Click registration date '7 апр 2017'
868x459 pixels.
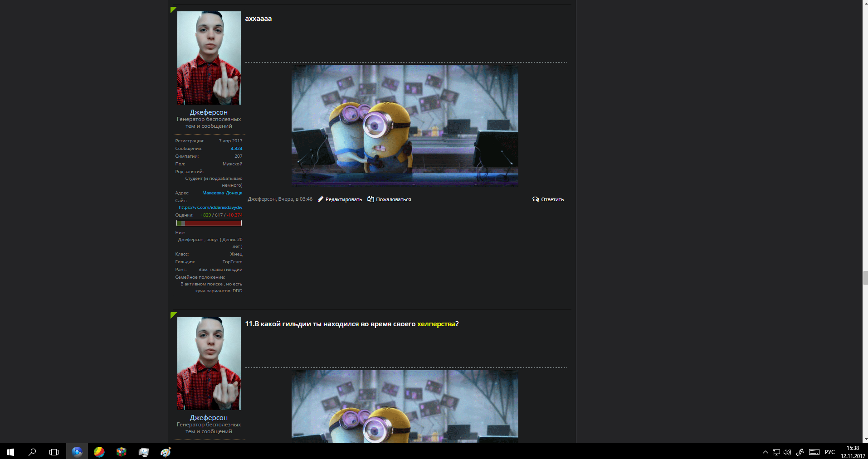pyautogui.click(x=230, y=141)
